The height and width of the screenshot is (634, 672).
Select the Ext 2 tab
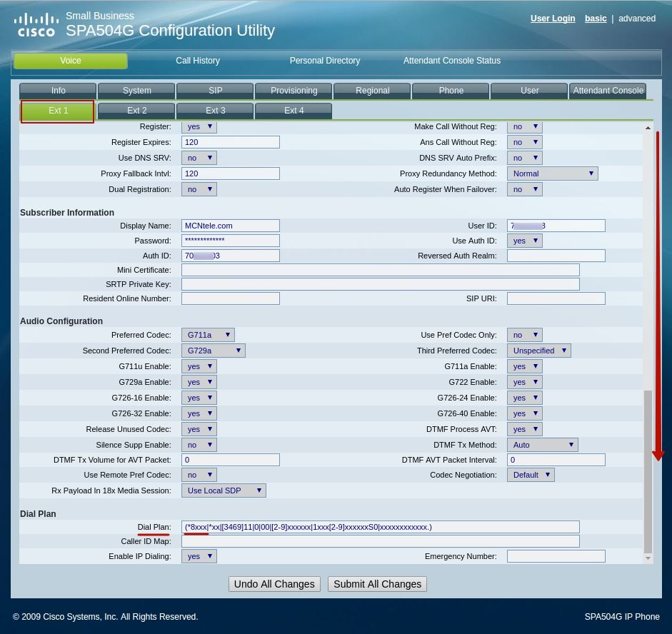pos(136,111)
